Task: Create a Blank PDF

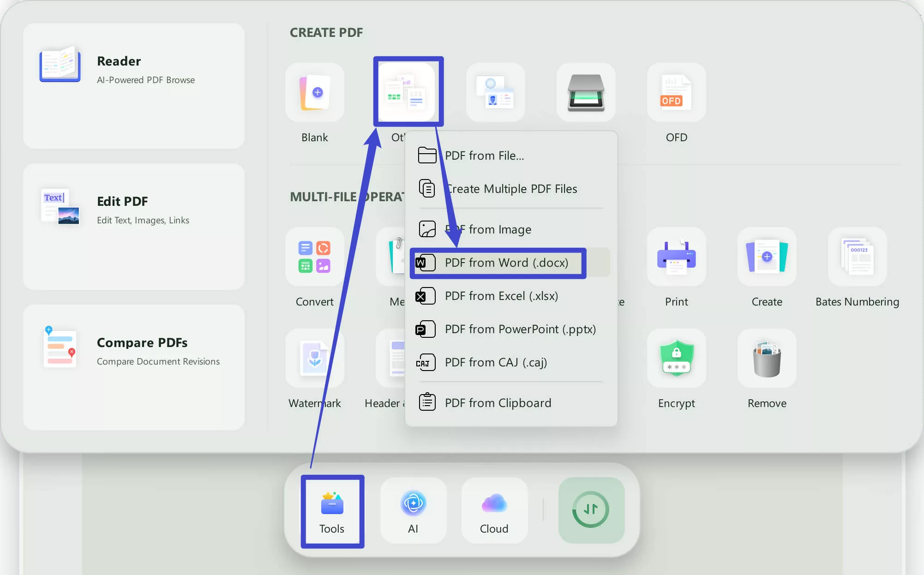Action: click(x=314, y=93)
